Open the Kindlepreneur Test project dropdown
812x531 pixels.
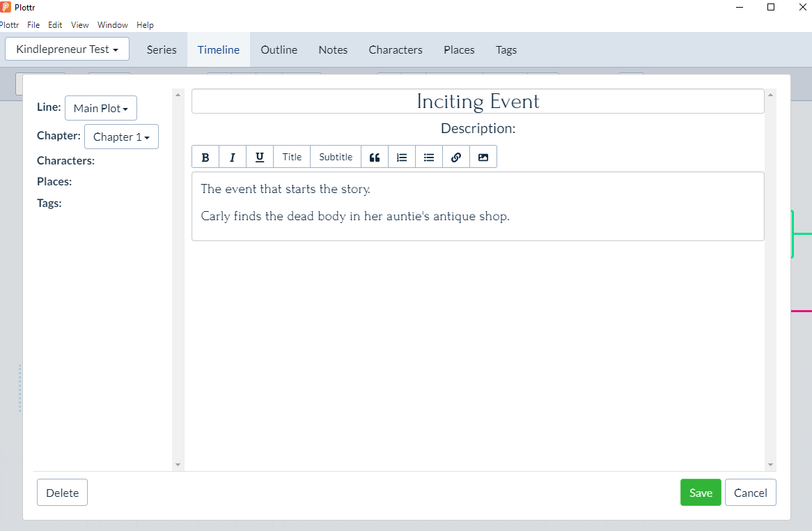pyautogui.click(x=67, y=49)
